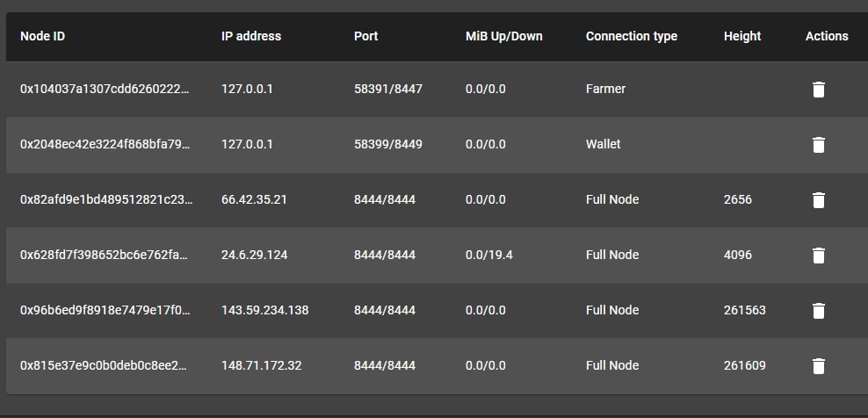
Task: Click the Node ID column header
Action: click(43, 36)
